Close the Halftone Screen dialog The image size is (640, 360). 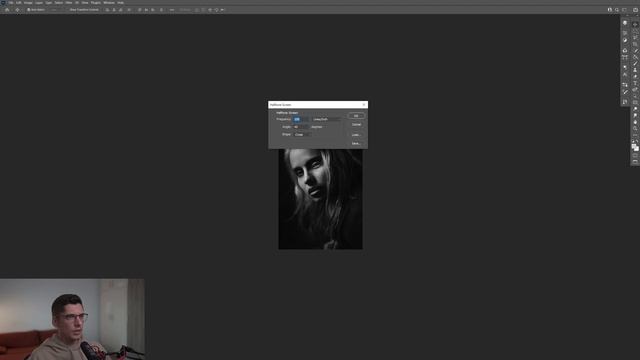pyautogui.click(x=364, y=104)
